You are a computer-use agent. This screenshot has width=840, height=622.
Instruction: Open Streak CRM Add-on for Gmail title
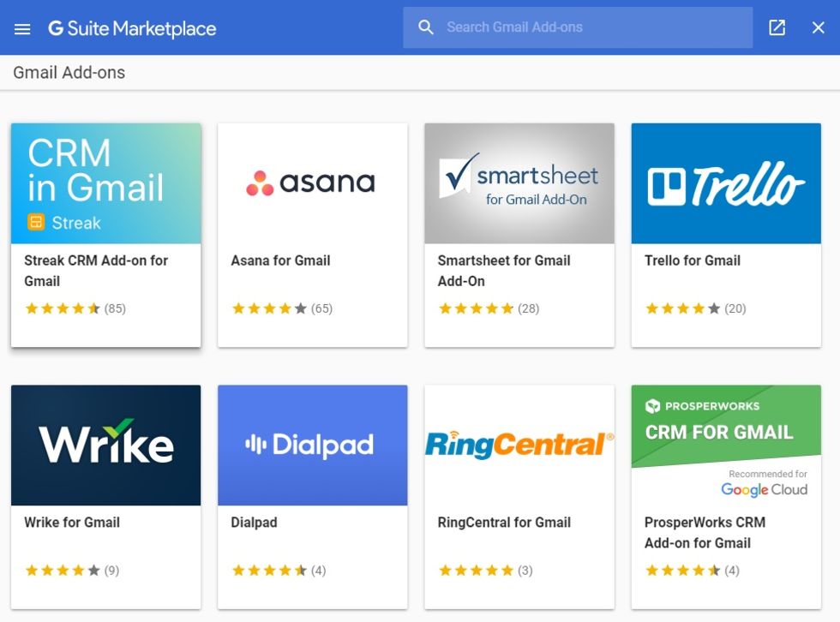(96, 271)
